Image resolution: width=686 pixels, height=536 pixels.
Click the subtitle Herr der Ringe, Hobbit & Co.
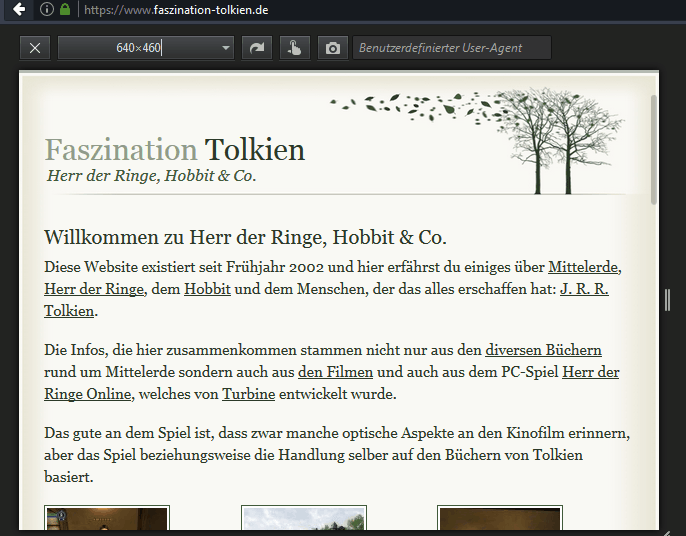click(x=151, y=176)
